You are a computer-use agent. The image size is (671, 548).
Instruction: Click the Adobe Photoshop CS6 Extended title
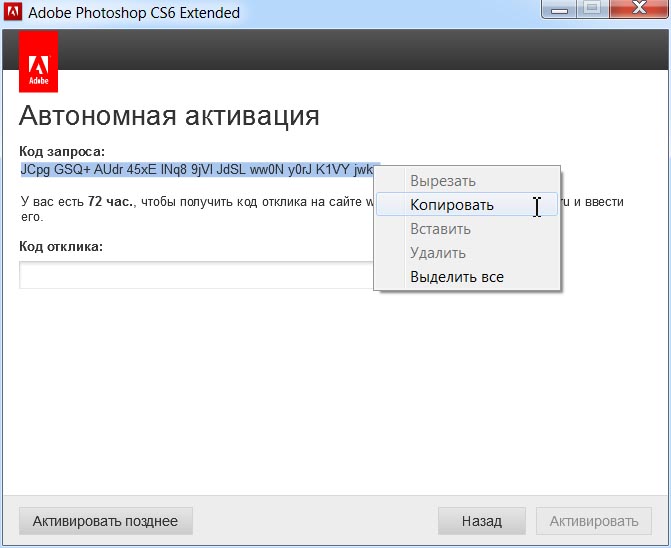(134, 13)
